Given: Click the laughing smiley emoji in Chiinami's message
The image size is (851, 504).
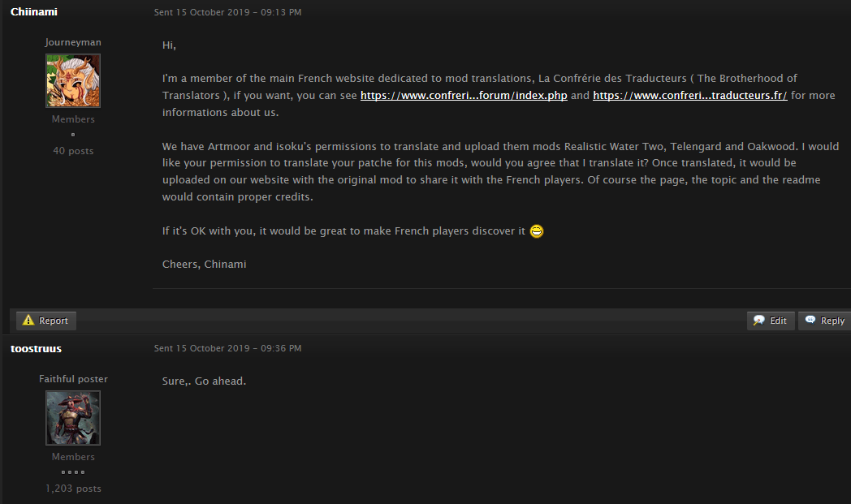Looking at the screenshot, I should [536, 231].
